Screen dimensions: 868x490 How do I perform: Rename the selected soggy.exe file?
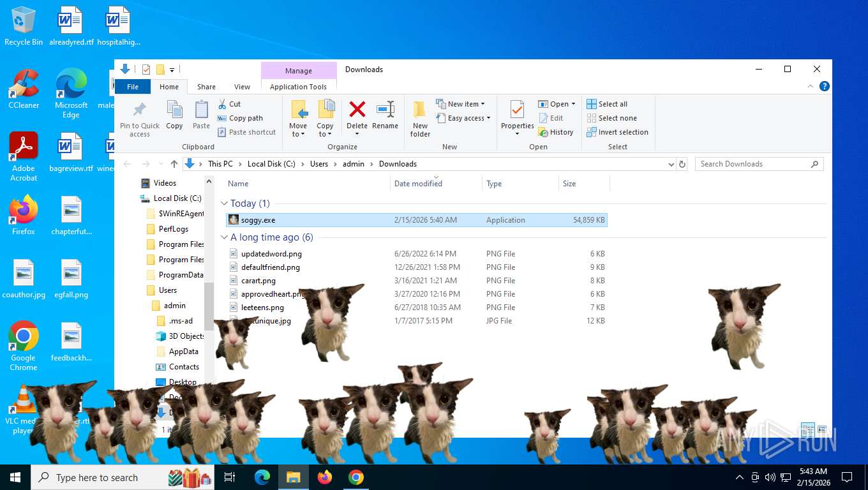click(x=385, y=115)
